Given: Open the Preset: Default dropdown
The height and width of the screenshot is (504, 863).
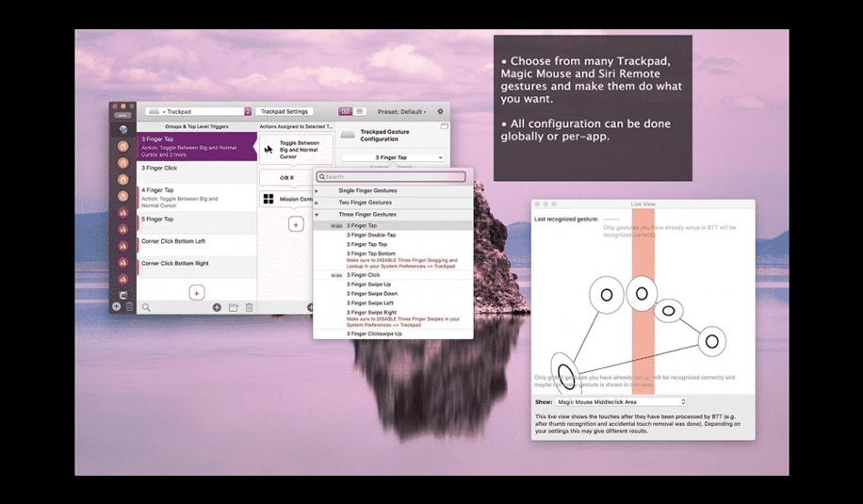Looking at the screenshot, I should tap(401, 112).
